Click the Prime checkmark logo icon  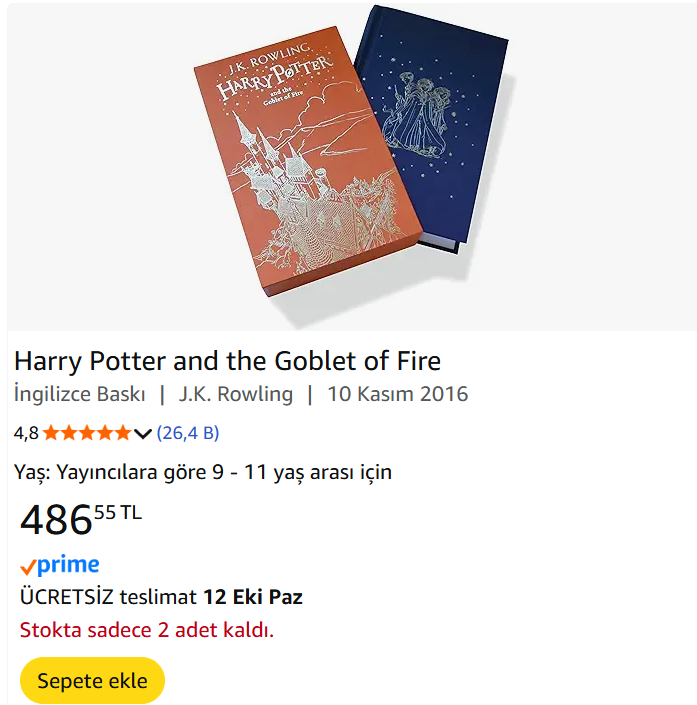28,567
